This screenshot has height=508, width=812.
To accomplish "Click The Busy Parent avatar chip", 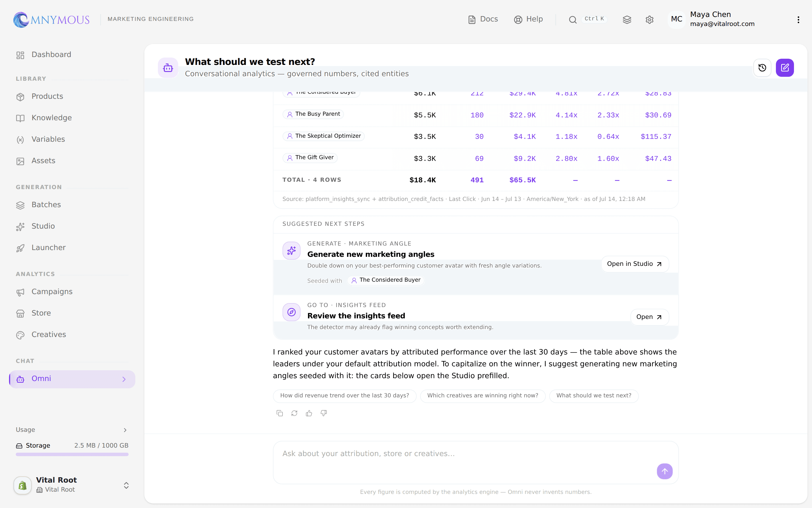I will [313, 114].
